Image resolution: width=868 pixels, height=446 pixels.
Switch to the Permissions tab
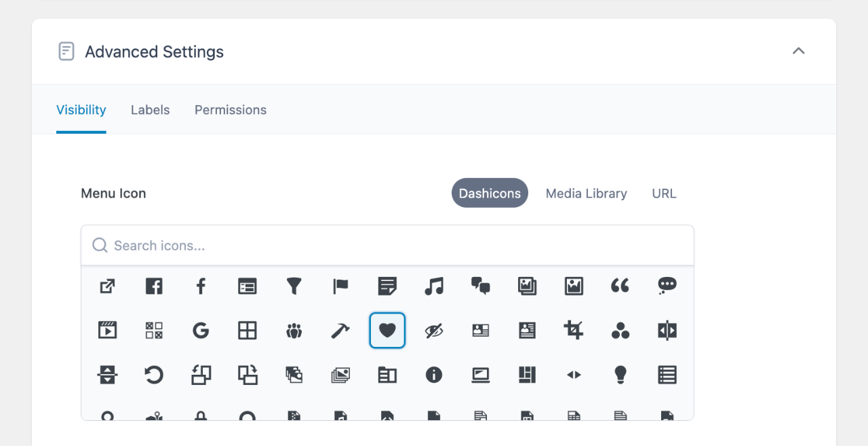231,110
